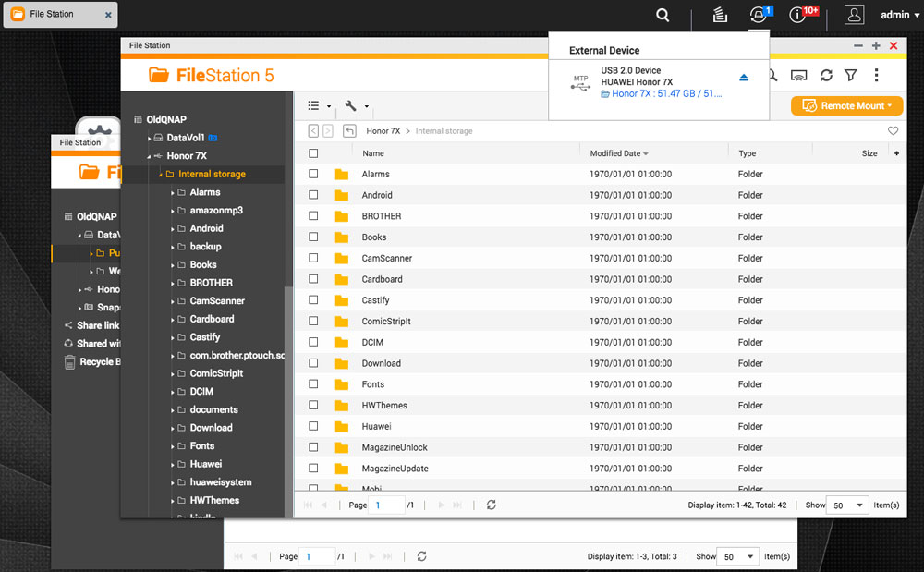Screen dimensions: 924x572
Task: Open the Show dropdown in back window
Action: click(737, 556)
